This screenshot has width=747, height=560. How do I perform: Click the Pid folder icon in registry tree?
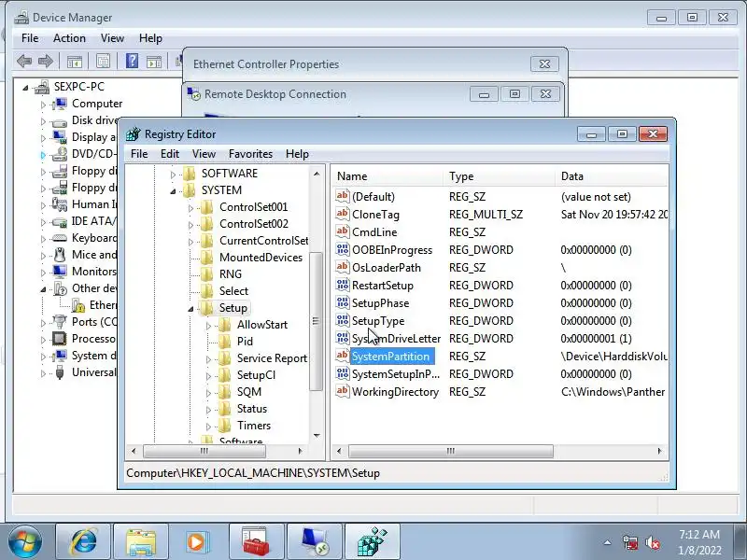coord(225,342)
